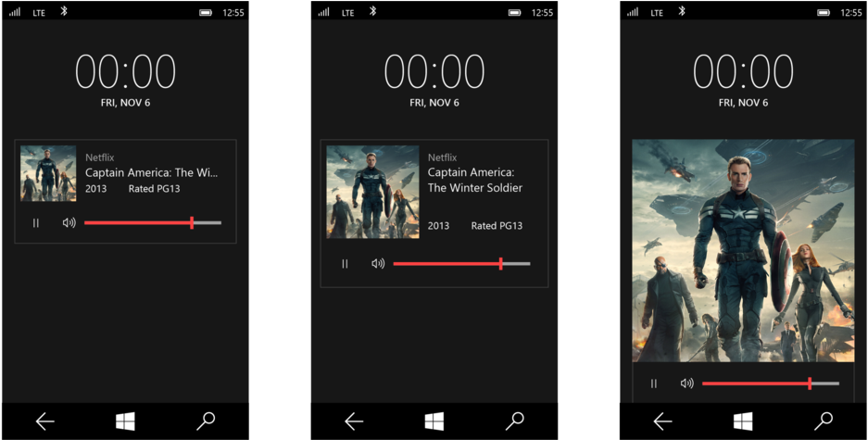Open search on the right phone

point(824,421)
